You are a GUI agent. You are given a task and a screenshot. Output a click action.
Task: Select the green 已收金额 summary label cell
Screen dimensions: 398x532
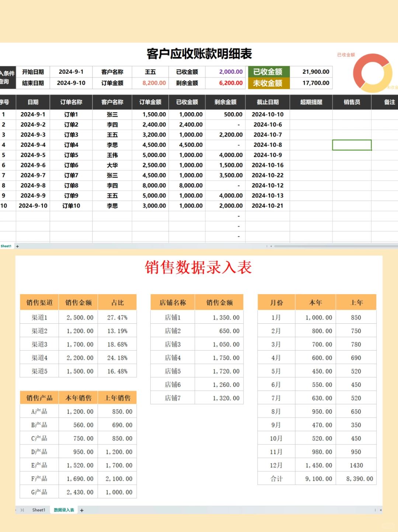[269, 72]
